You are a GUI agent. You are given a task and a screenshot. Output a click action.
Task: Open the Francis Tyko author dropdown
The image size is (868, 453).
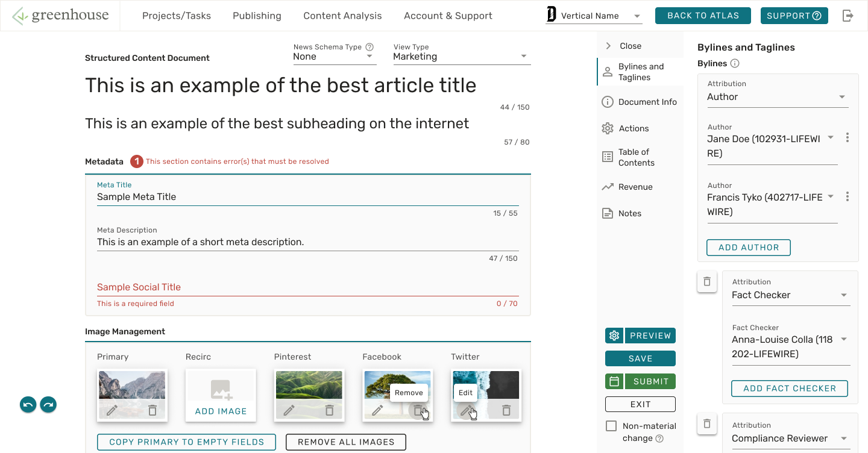pyautogui.click(x=772, y=205)
